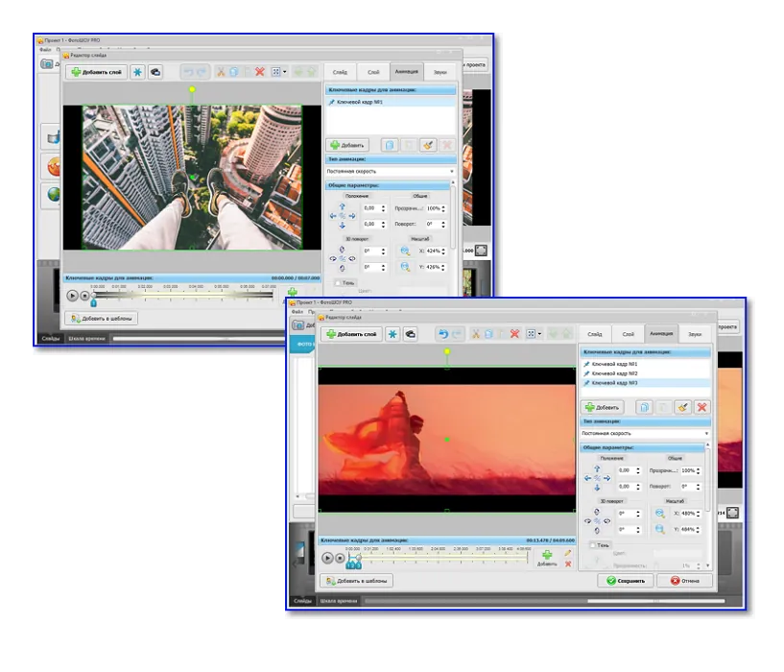Click scissors cut icon in upper window toolbar
Screen dimensions: 784x672
tap(221, 72)
